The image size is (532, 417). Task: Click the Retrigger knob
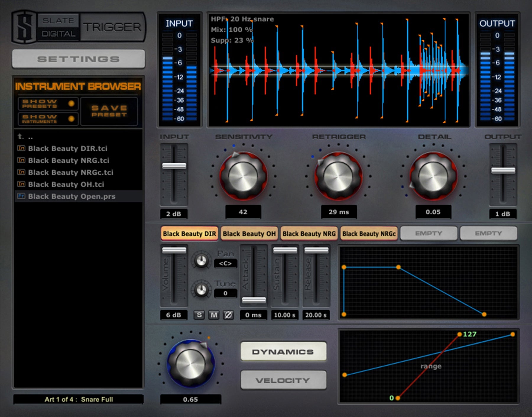(338, 176)
